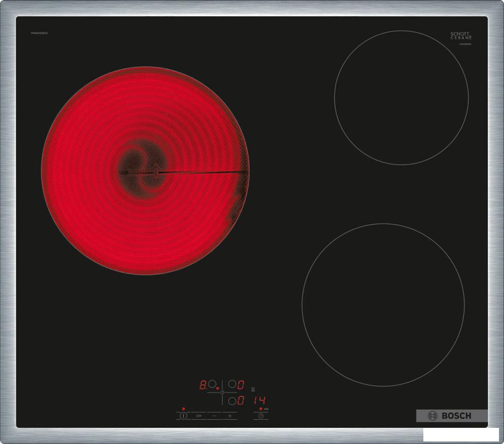
Task: Tap the left zone heat level 8 display
Action: tap(203, 385)
